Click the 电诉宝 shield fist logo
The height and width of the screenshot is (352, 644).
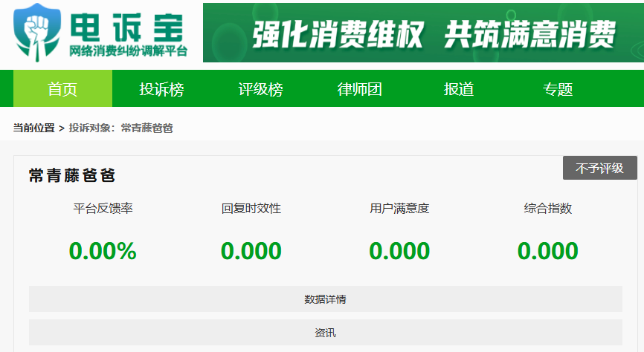(37, 33)
